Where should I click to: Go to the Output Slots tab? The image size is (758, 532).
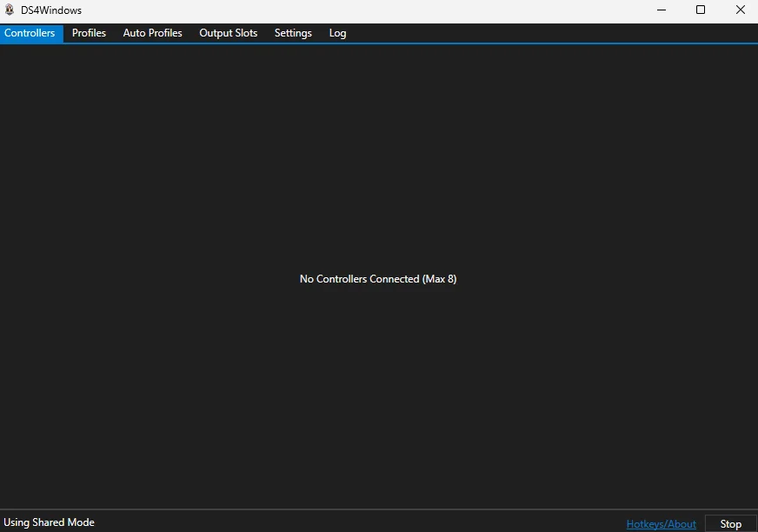[229, 33]
